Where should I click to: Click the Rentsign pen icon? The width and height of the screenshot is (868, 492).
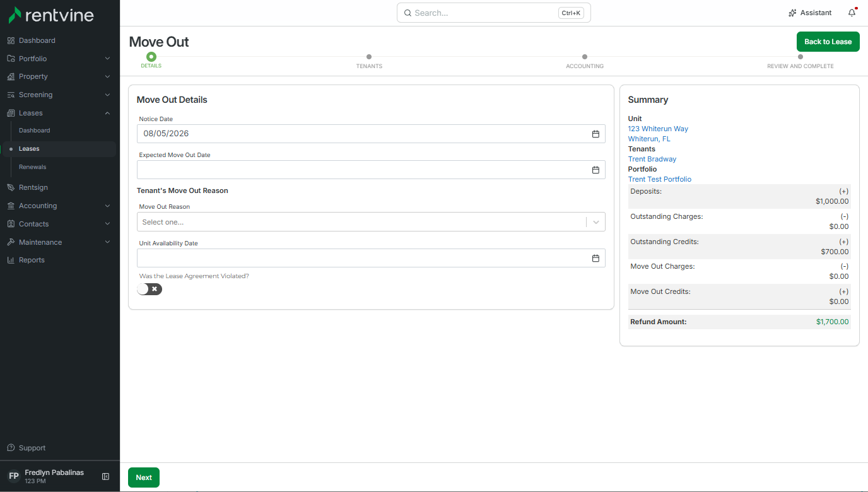[x=11, y=187]
